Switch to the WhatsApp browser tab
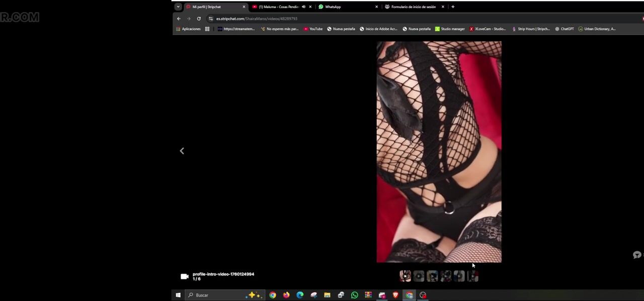644x301 pixels. [345, 7]
